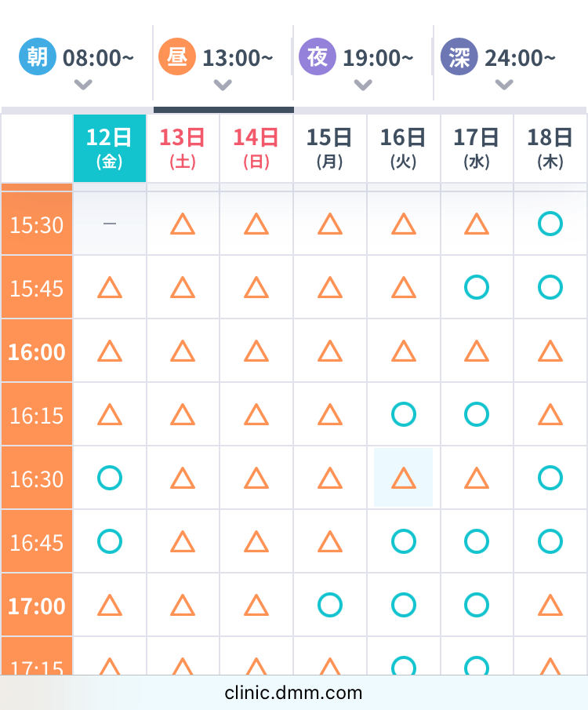Open the 18日 (木) date header

tap(550, 148)
